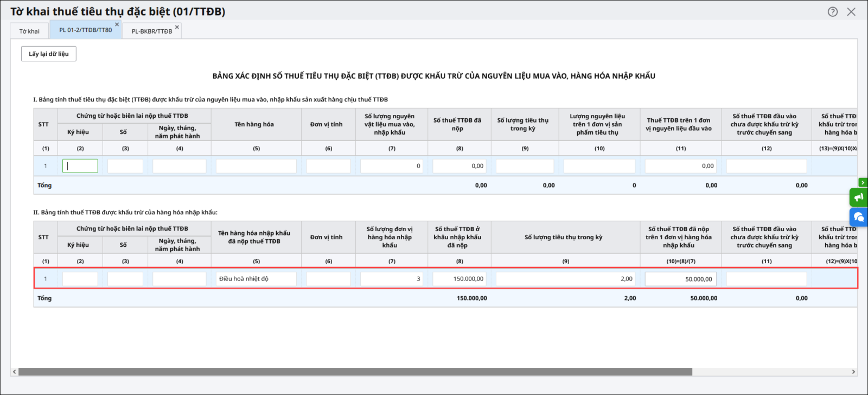Select the PL 01-2/TTĐB/TT80 tab
Viewport: 868px width, 395px height.
tap(85, 30)
